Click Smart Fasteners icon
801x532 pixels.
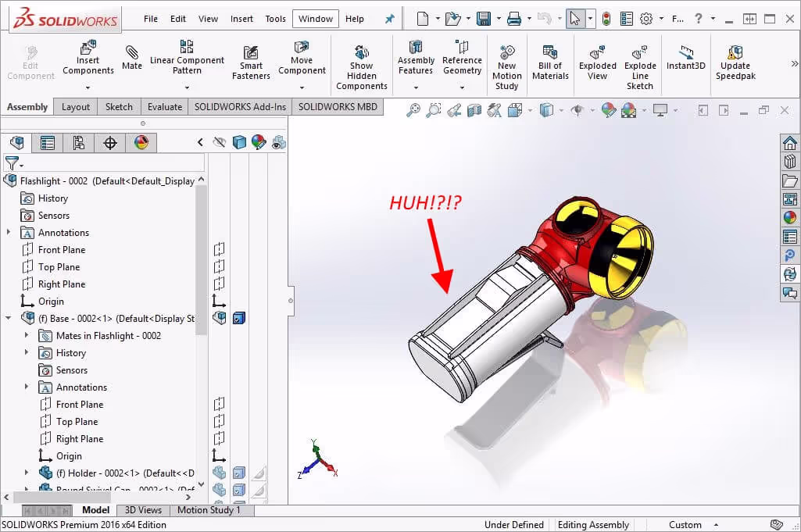pos(251,52)
